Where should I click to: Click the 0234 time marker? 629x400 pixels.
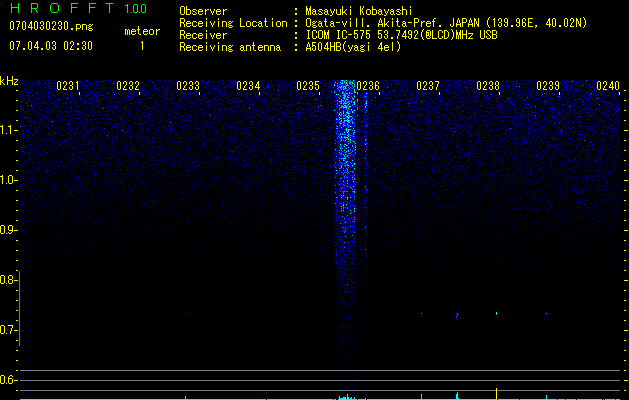click(x=248, y=86)
